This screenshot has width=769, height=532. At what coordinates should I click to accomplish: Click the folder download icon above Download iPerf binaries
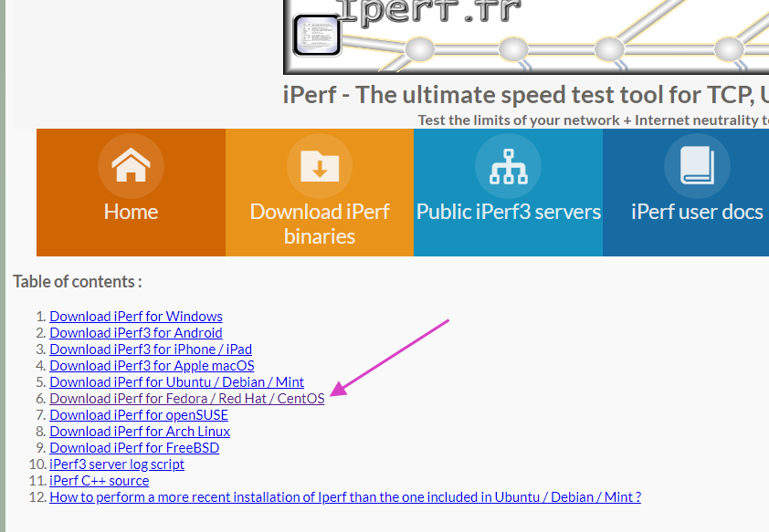(319, 166)
